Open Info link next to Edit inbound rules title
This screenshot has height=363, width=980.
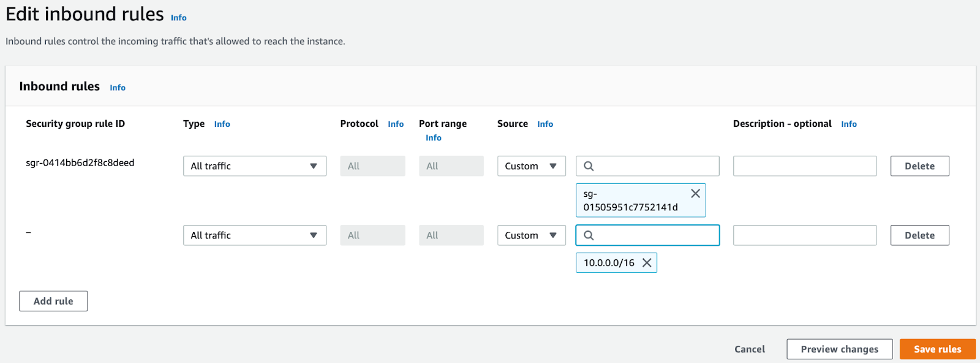(x=179, y=18)
